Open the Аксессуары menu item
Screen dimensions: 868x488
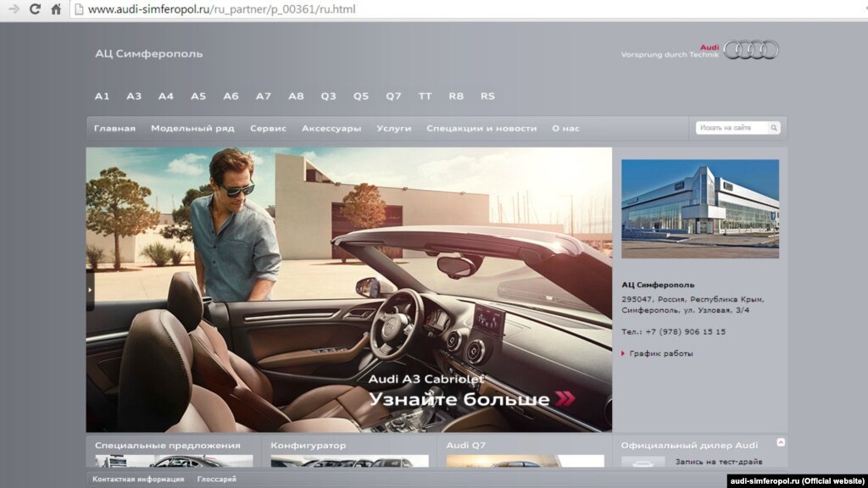coord(331,129)
